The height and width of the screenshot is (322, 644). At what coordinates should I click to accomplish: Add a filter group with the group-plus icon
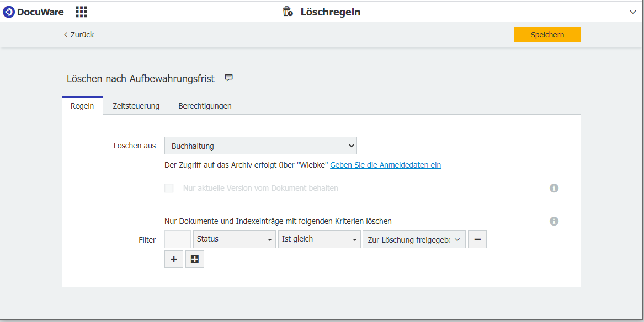pos(194,259)
